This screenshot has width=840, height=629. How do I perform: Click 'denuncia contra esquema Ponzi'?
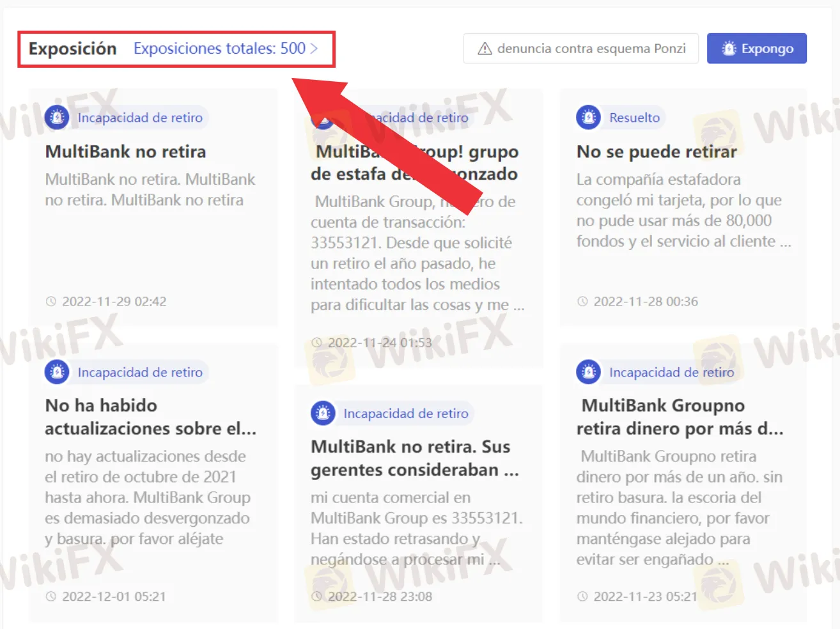coord(580,48)
